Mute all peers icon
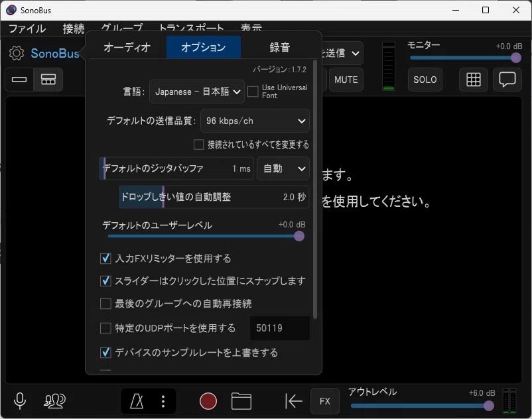This screenshot has height=419, width=532. click(x=54, y=400)
